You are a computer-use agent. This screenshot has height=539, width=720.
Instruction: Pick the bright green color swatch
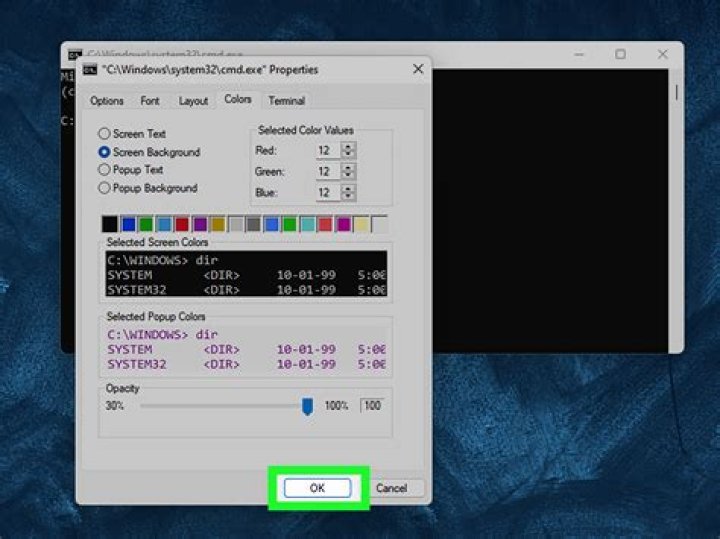click(x=289, y=224)
